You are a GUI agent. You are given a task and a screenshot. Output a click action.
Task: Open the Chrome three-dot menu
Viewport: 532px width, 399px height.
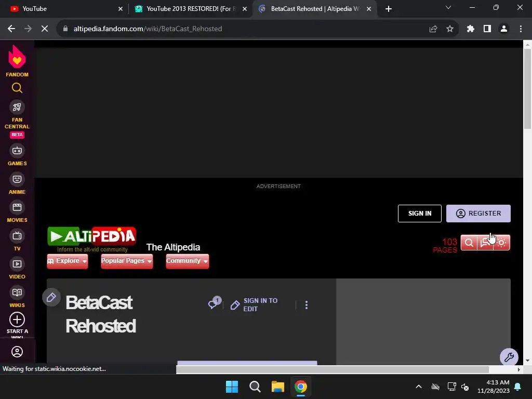click(521, 29)
